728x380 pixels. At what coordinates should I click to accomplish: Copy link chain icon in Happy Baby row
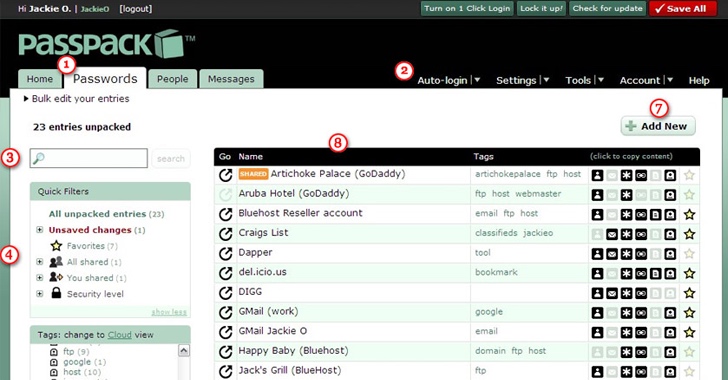[641, 352]
